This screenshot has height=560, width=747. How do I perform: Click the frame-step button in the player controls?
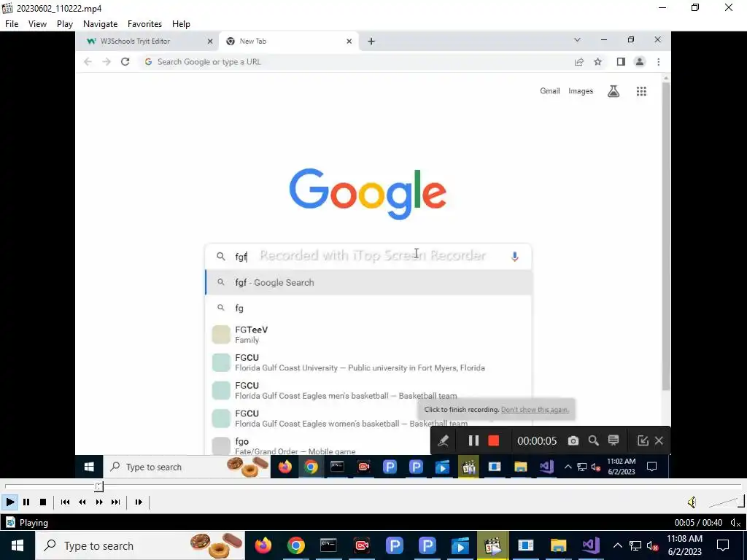click(x=139, y=502)
